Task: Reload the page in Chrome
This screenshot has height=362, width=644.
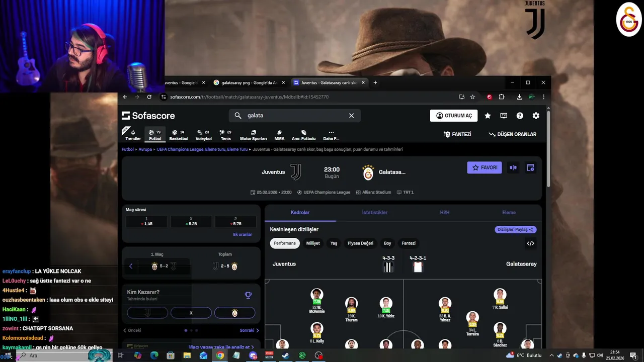Action: click(149, 97)
